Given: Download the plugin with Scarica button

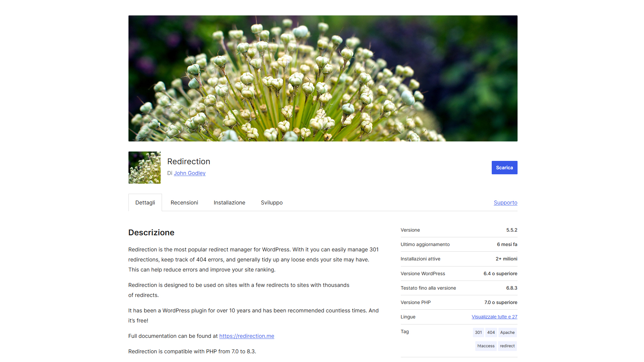Looking at the screenshot, I should (x=504, y=168).
